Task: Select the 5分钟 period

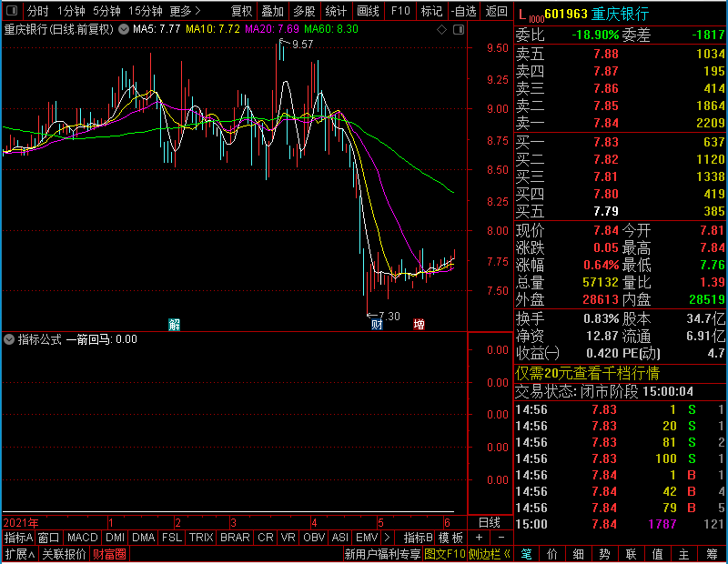Action: (106, 11)
